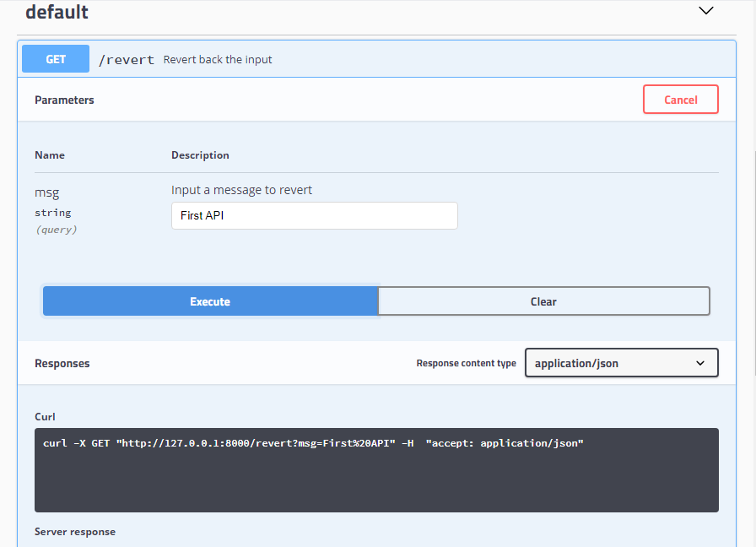
Task: Click the msg parameter name
Action: pos(47,192)
